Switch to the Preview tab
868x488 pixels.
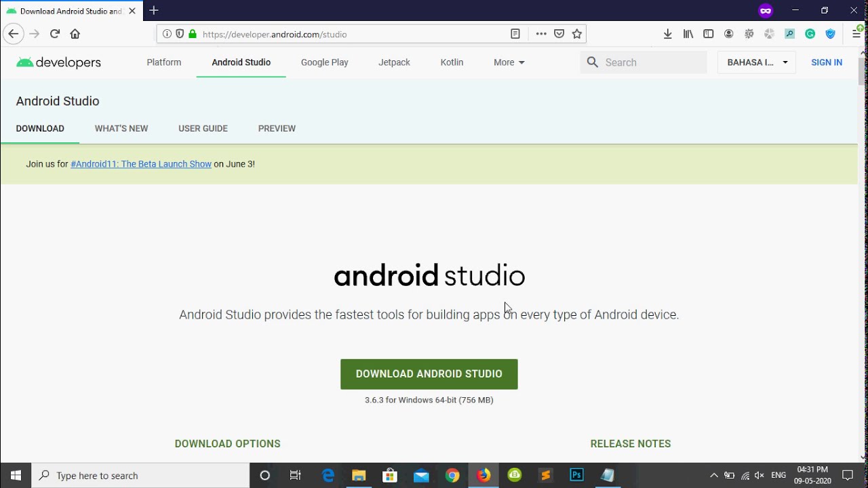tap(277, 128)
